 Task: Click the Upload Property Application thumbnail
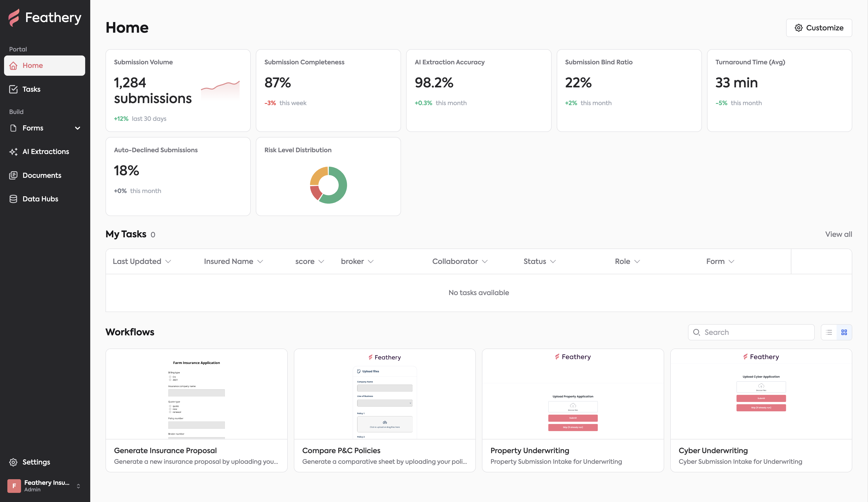coord(573,394)
